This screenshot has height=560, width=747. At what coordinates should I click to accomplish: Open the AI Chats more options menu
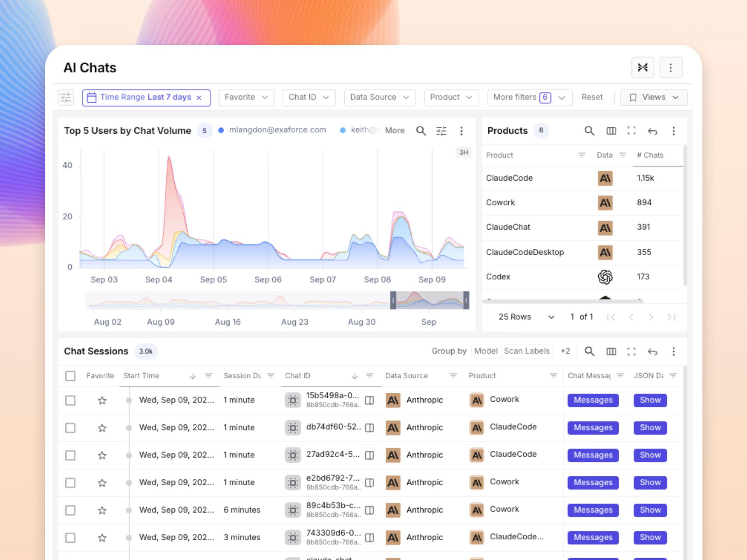pyautogui.click(x=671, y=68)
